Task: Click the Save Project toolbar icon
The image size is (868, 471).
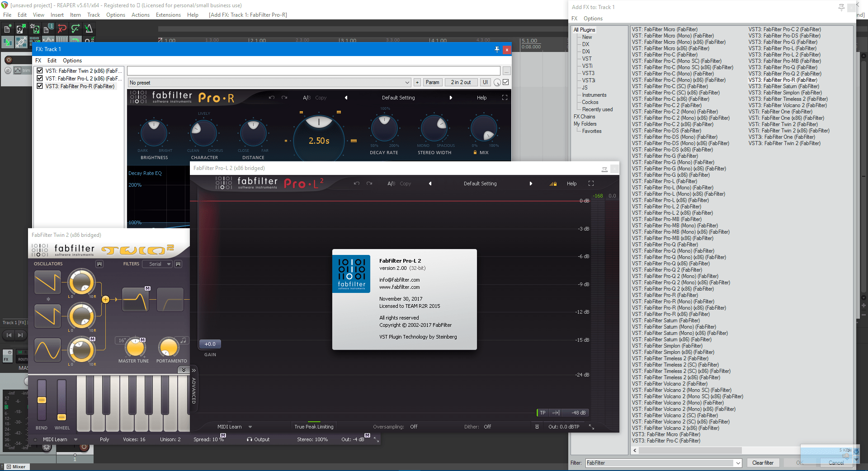Action: (34, 29)
